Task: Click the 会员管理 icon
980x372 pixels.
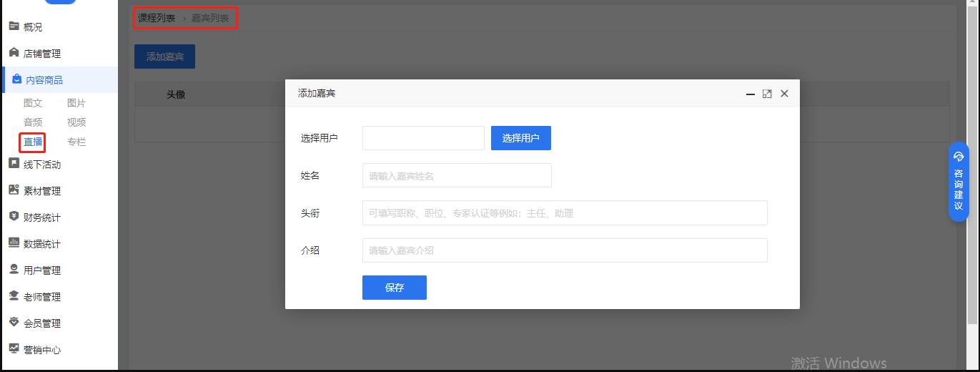Action: pyautogui.click(x=14, y=323)
